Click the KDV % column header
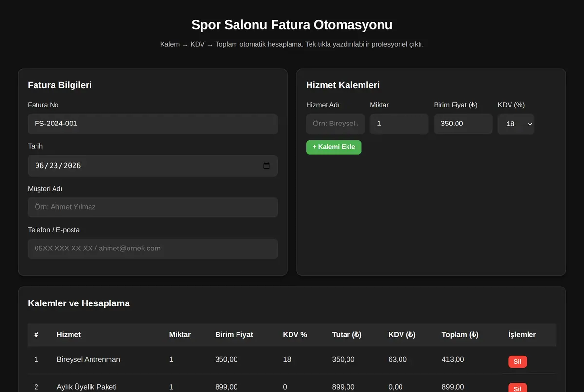This screenshot has width=584, height=392. tap(295, 335)
